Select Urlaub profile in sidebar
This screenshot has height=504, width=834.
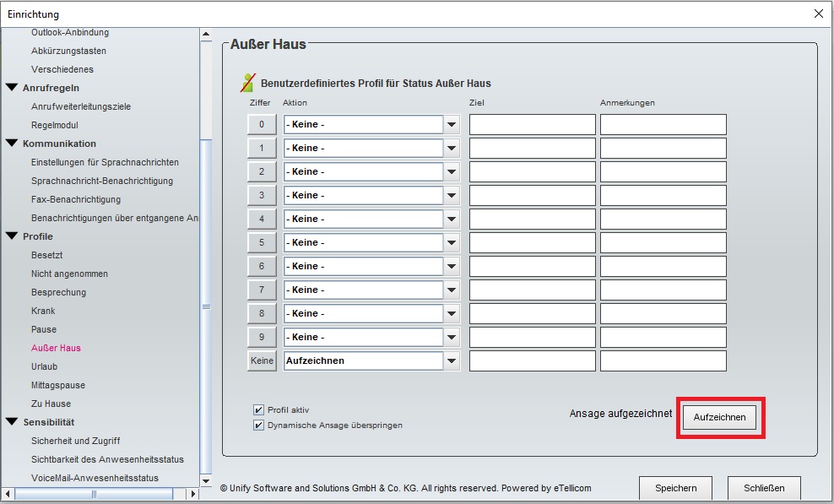(44, 366)
